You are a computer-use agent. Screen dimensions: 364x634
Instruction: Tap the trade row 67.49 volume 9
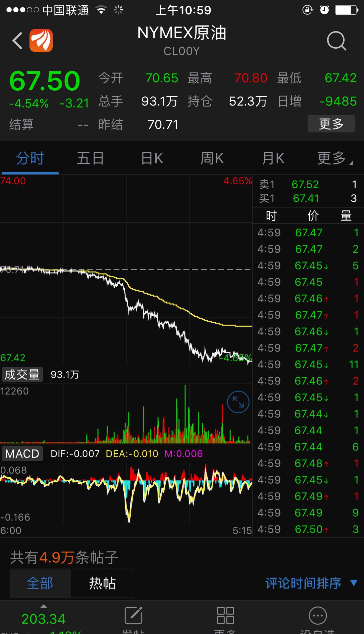click(x=308, y=513)
